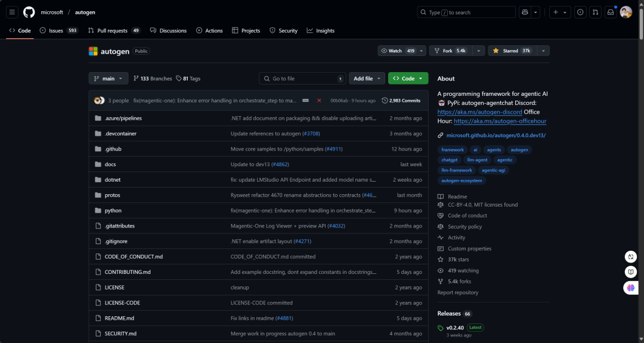
Task: Click the folder icon for the python row
Action: [x=98, y=210]
